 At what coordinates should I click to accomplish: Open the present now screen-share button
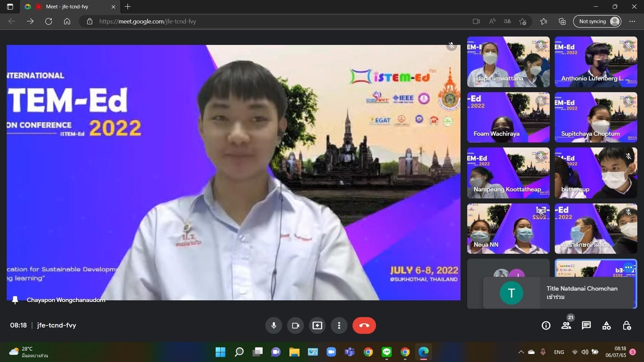coord(317,325)
